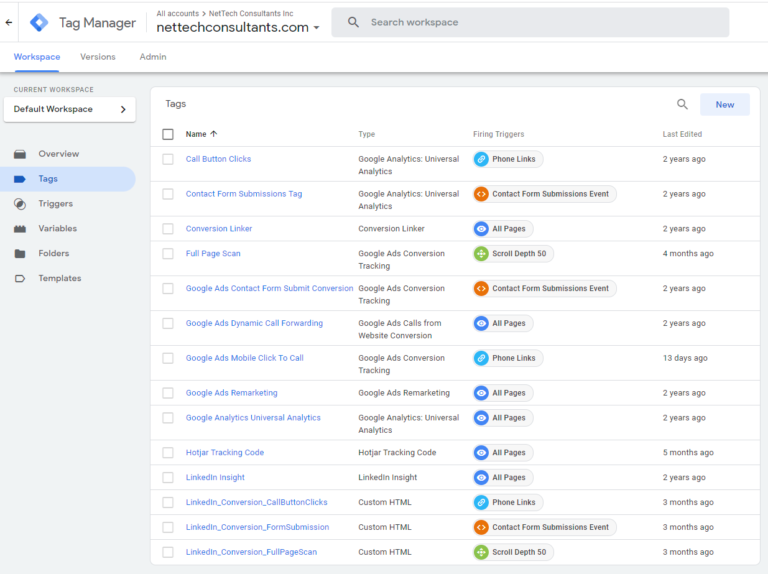Viewport: 768px width, 574px height.
Task: Toggle the select-all checkbox in the Tags header
Action: pos(168,134)
